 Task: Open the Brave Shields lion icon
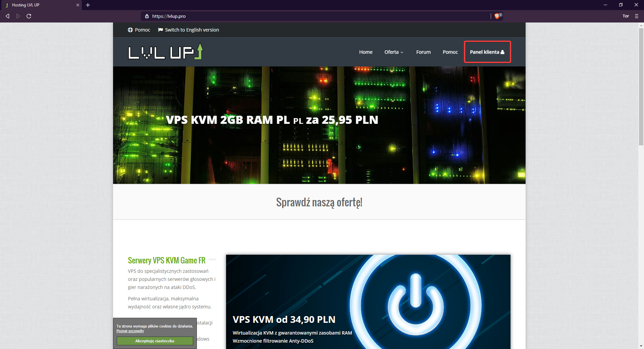coord(497,16)
